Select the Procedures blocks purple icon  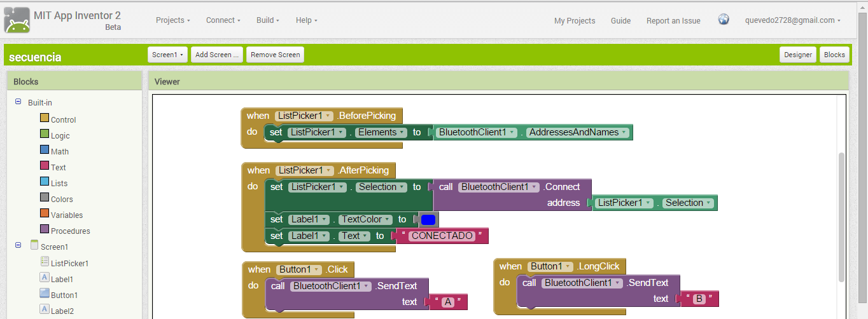(45, 229)
